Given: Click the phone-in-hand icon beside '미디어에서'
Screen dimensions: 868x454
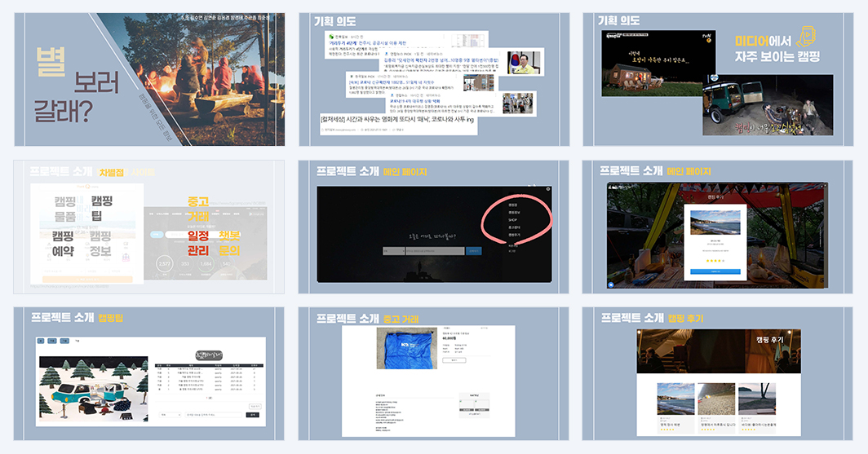Looking at the screenshot, I should pos(805,37).
